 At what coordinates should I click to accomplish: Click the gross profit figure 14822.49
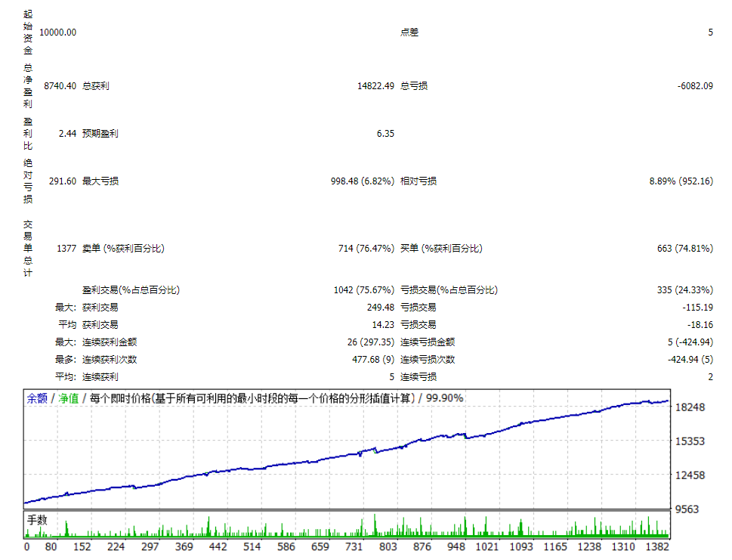(375, 86)
